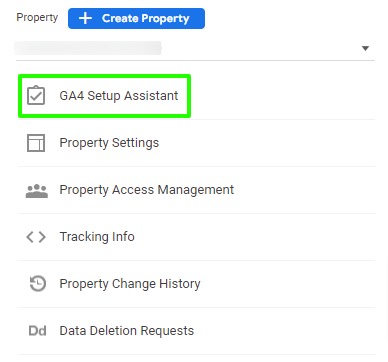Click the blurred property name selector
Image resolution: width=388 pixels, height=362 pixels.
coord(88,48)
